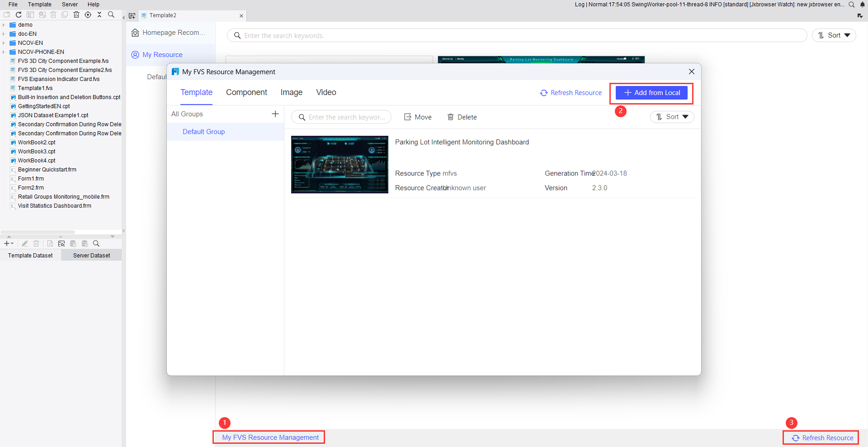Click the Refresh Resource link
The height and width of the screenshot is (447, 868).
pos(571,93)
